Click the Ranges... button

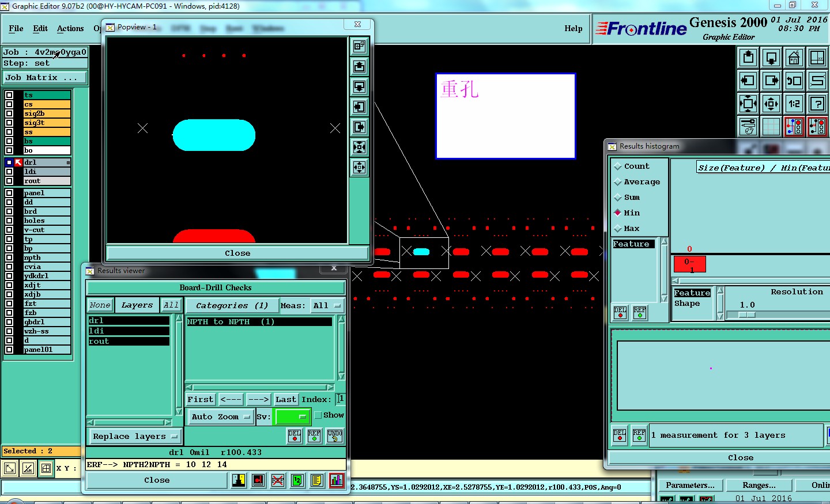759,485
